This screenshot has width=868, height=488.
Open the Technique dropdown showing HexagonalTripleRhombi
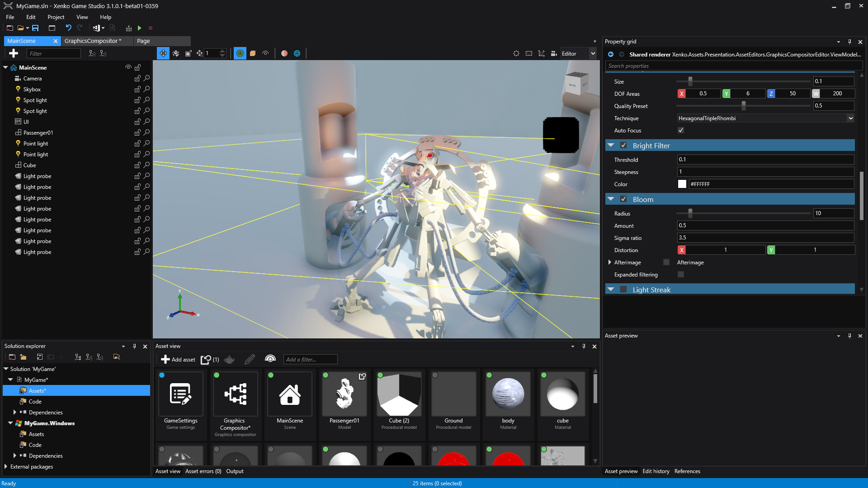[x=851, y=118]
